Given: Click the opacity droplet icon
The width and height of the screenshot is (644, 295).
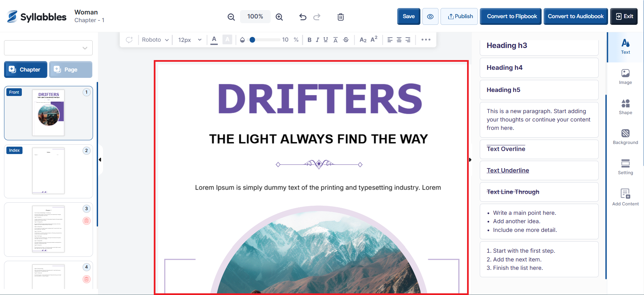Looking at the screenshot, I should [242, 40].
